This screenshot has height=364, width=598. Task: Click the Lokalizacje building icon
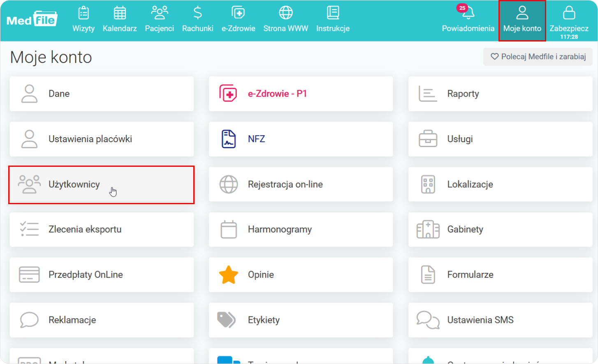click(x=428, y=184)
